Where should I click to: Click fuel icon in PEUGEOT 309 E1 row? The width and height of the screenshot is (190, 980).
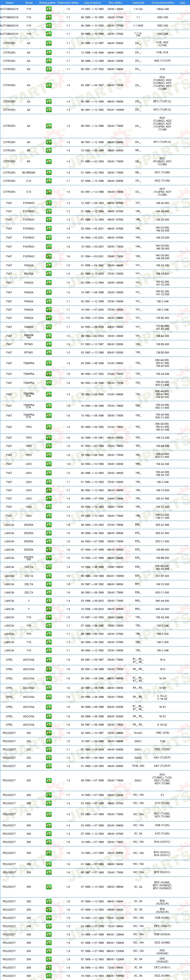[49, 795]
